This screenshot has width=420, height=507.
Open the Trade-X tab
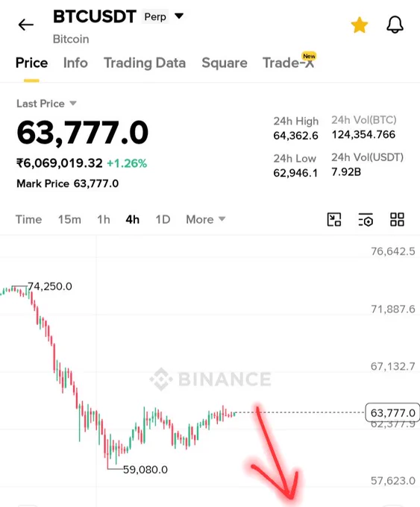pyautogui.click(x=289, y=63)
